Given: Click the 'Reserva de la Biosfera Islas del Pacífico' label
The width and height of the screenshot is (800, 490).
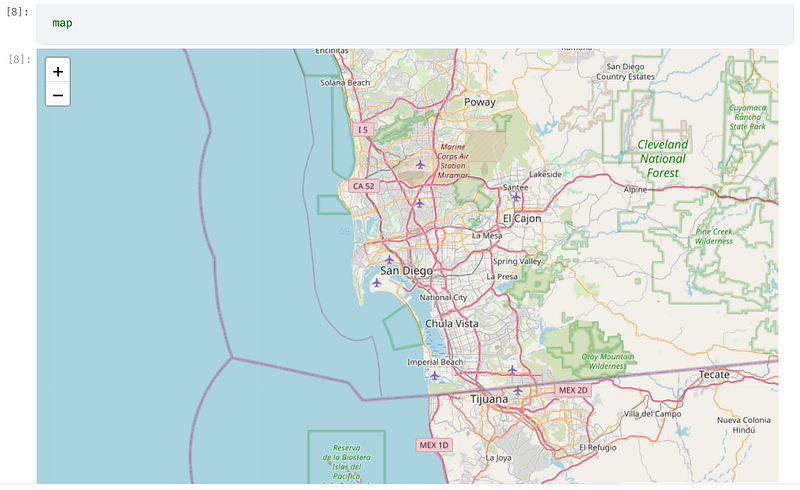Looking at the screenshot, I should coord(346,462).
